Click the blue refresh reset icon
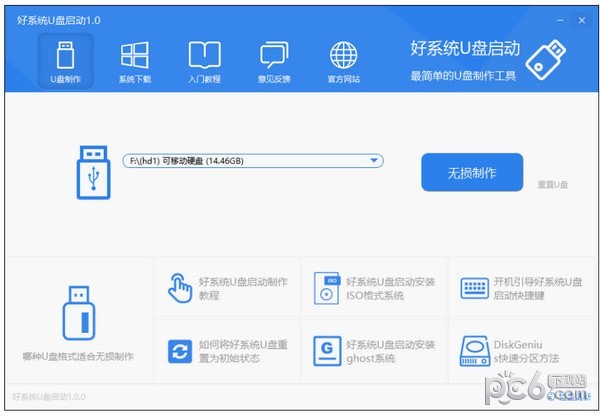600x417 pixels. pyautogui.click(x=180, y=350)
